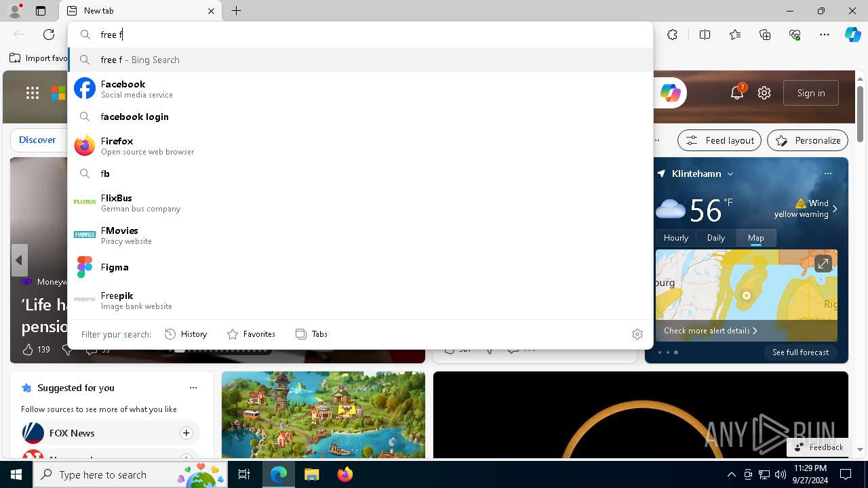Open a new tab with plus button
Screen dimensions: 868x488
[x=236, y=11]
